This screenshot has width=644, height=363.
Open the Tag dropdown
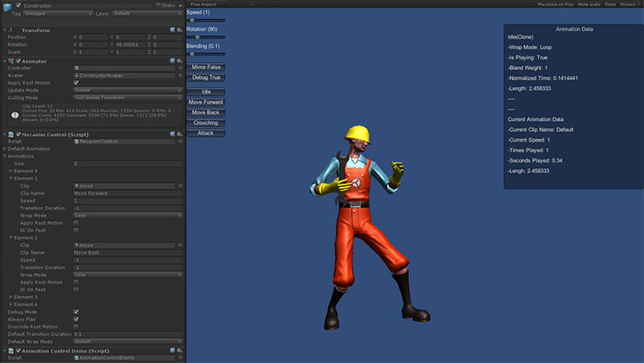click(57, 14)
